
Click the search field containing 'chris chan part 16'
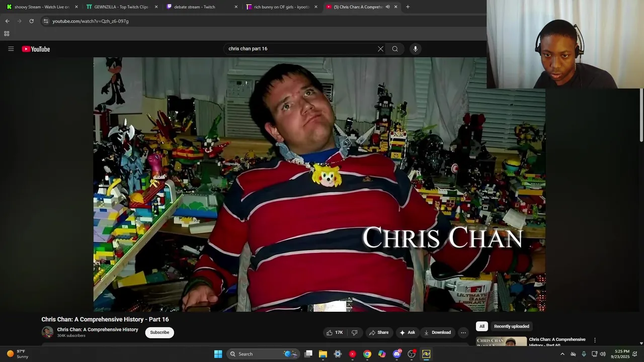point(301,49)
